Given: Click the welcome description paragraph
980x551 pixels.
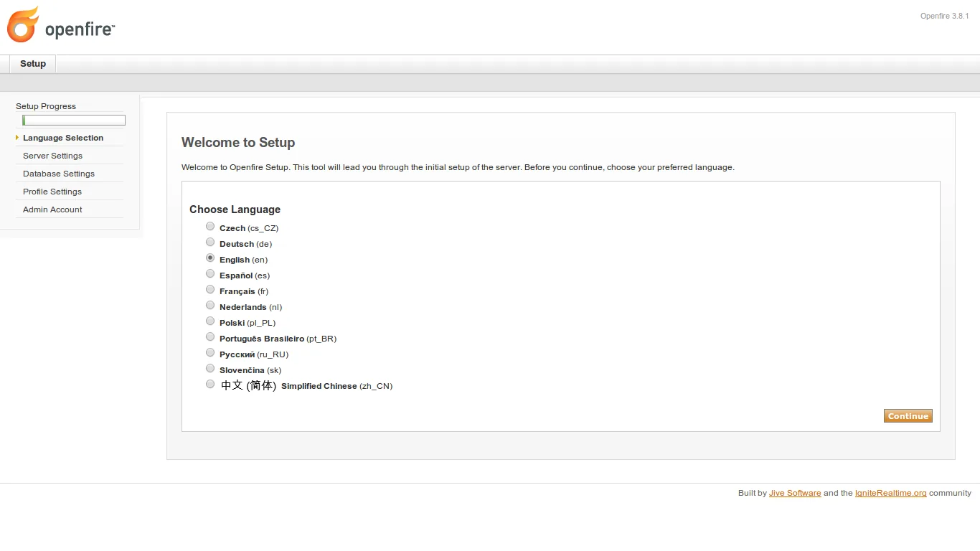Looking at the screenshot, I should 458,167.
